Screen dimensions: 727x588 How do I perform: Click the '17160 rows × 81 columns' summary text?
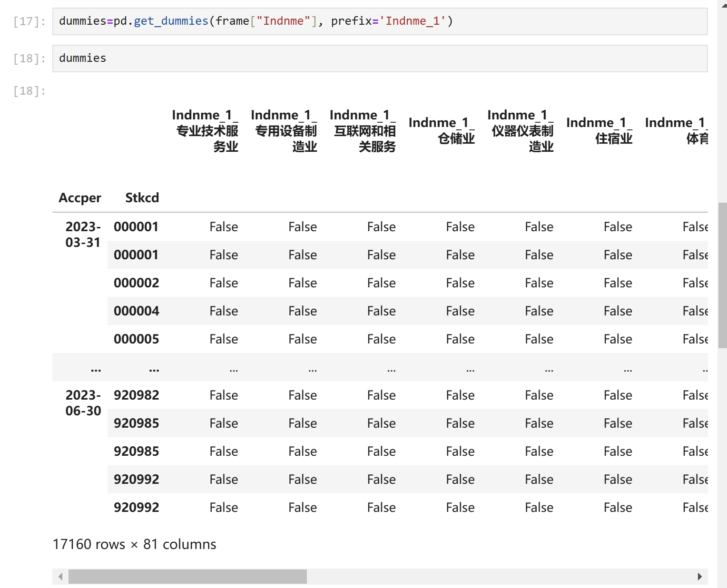coord(134,544)
